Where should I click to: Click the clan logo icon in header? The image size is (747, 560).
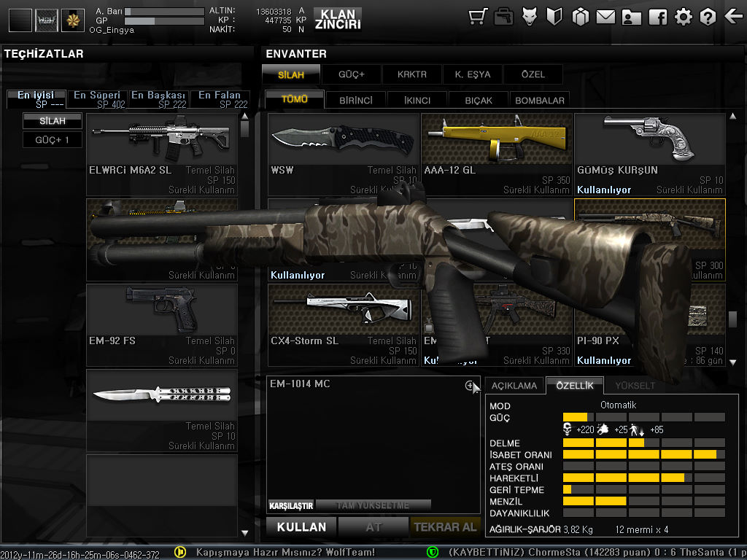47,20
